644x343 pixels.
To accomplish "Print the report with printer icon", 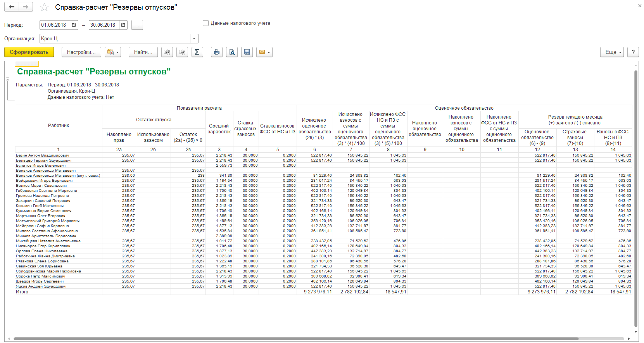I will point(217,52).
